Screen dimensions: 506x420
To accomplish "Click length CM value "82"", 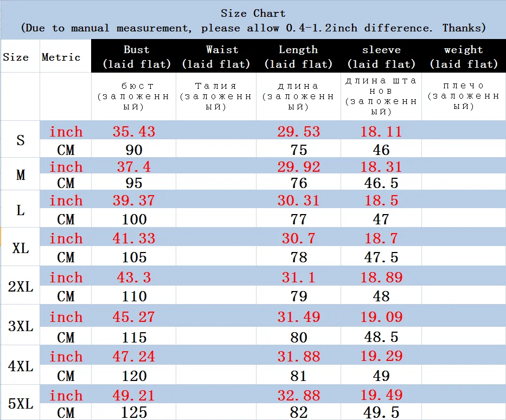I will [298, 412].
